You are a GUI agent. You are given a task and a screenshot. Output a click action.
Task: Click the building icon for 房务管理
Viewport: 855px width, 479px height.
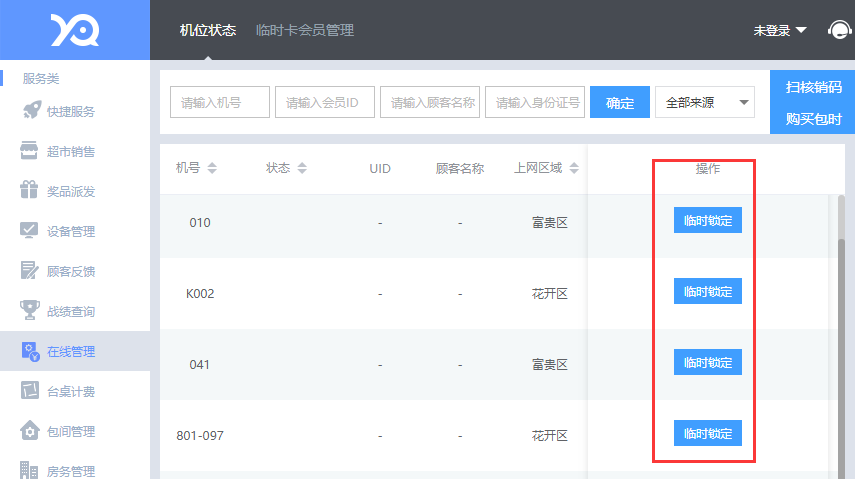click(x=29, y=470)
